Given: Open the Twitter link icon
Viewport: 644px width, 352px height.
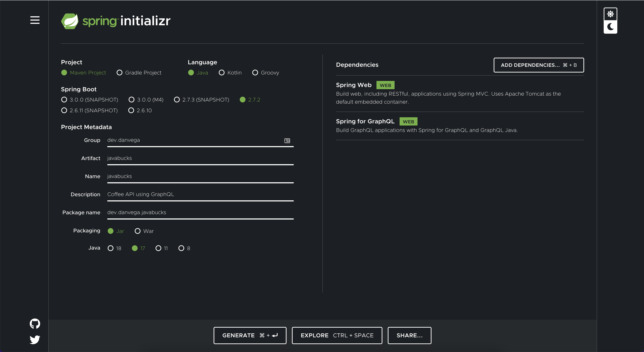Looking at the screenshot, I should click(35, 339).
